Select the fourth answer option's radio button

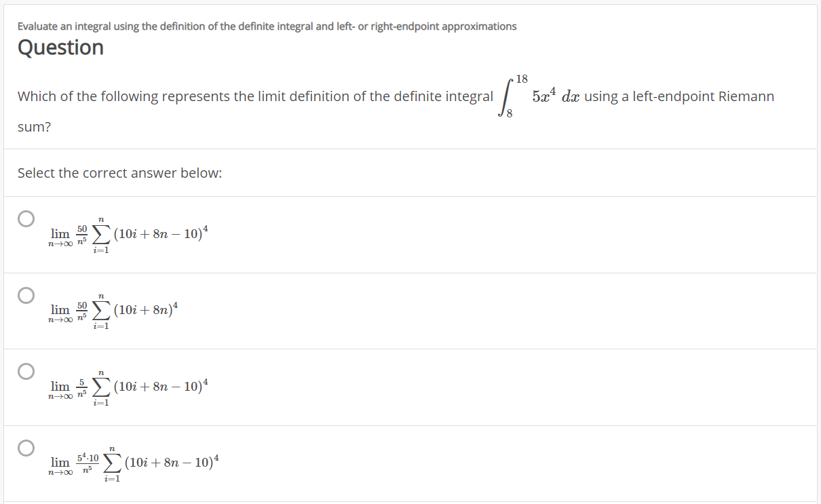click(26, 446)
